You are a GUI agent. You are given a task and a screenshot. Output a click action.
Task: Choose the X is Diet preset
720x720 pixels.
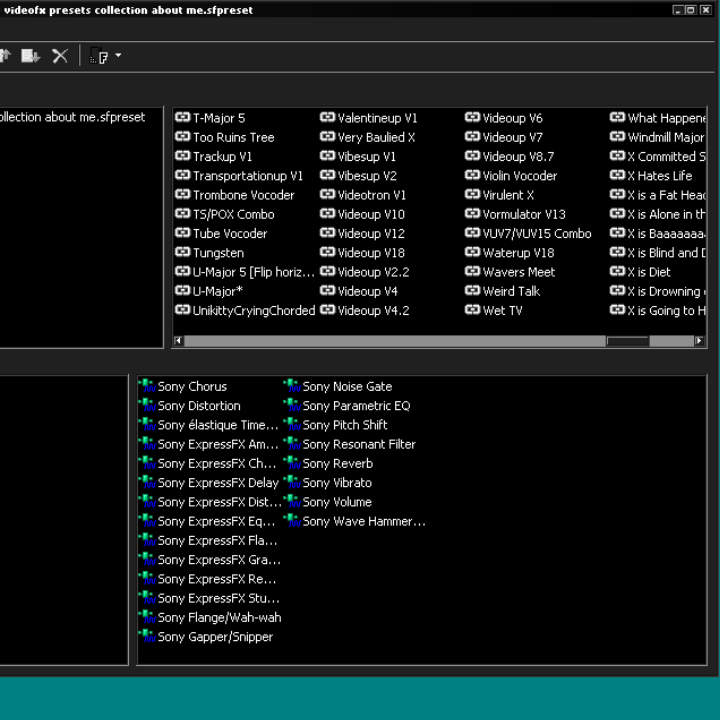pyautogui.click(x=649, y=272)
